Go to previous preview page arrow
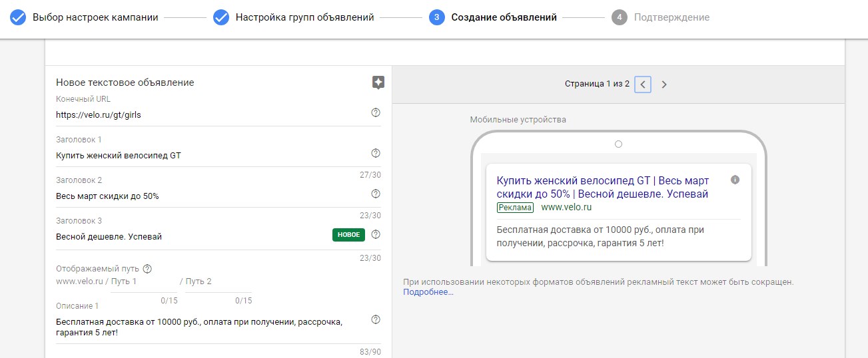Viewport: 868px width, 358px height. 643,85
